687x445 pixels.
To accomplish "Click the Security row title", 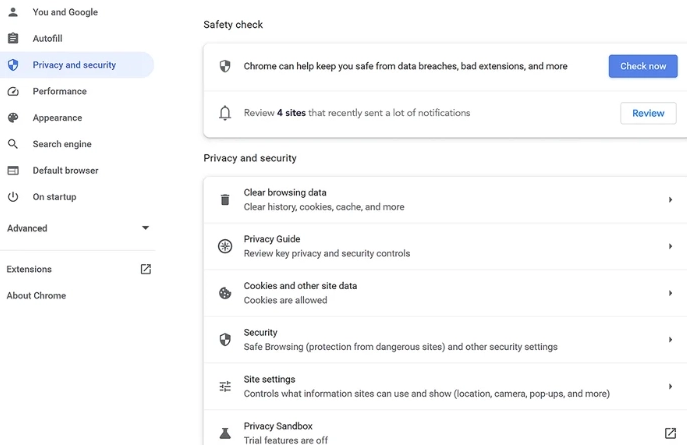I will point(260,332).
